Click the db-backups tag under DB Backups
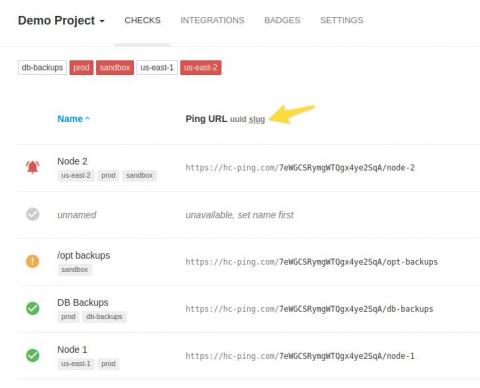 click(x=104, y=317)
